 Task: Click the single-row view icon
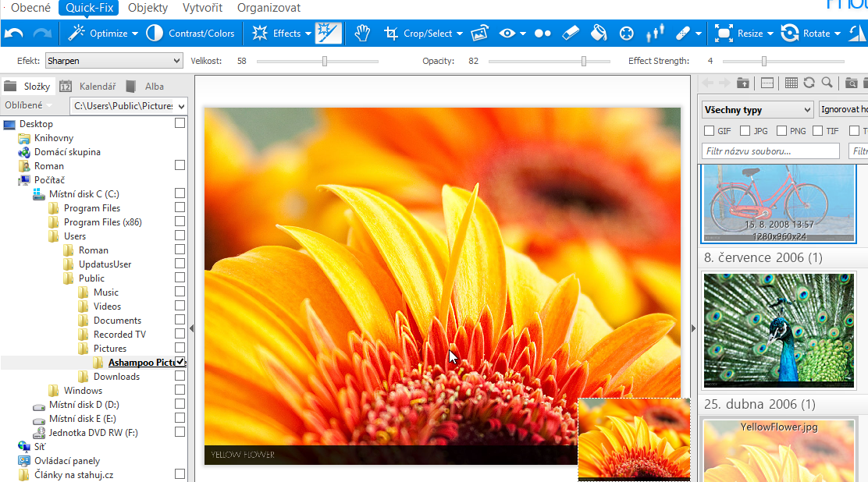[767, 83]
